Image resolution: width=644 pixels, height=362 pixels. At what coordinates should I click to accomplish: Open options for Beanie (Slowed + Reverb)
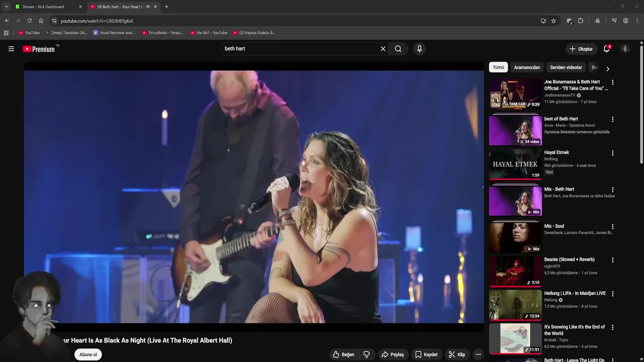point(612,260)
